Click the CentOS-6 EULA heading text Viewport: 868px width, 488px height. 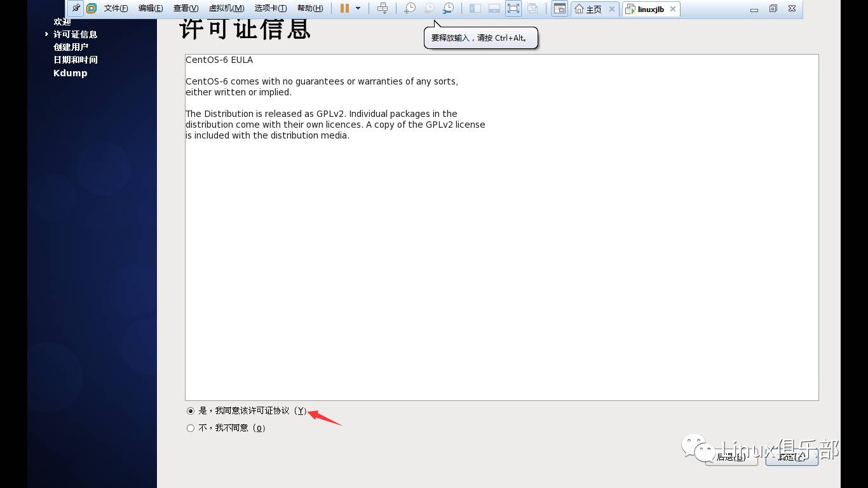(x=219, y=60)
